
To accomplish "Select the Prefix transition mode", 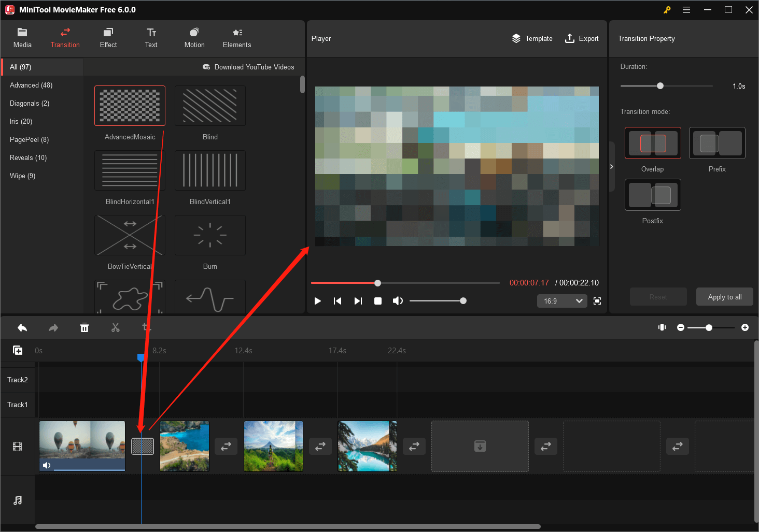I will 716,143.
